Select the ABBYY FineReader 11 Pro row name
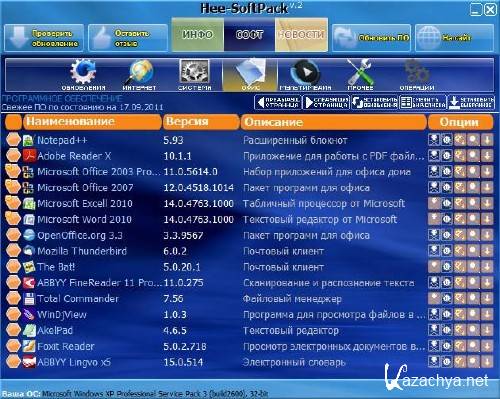Viewport: 500px width, 399px height. 99,283
